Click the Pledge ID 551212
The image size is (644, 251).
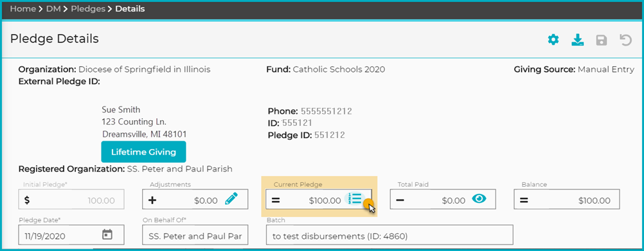pyautogui.click(x=330, y=135)
